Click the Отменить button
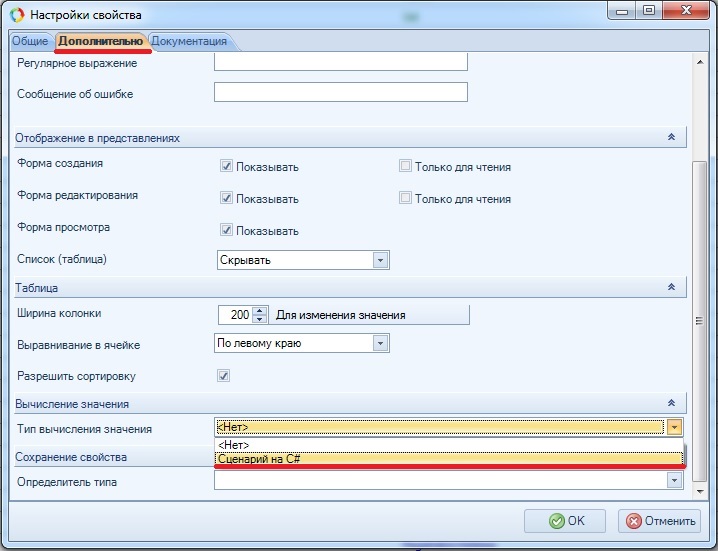The width and height of the screenshot is (718, 551). (659, 521)
